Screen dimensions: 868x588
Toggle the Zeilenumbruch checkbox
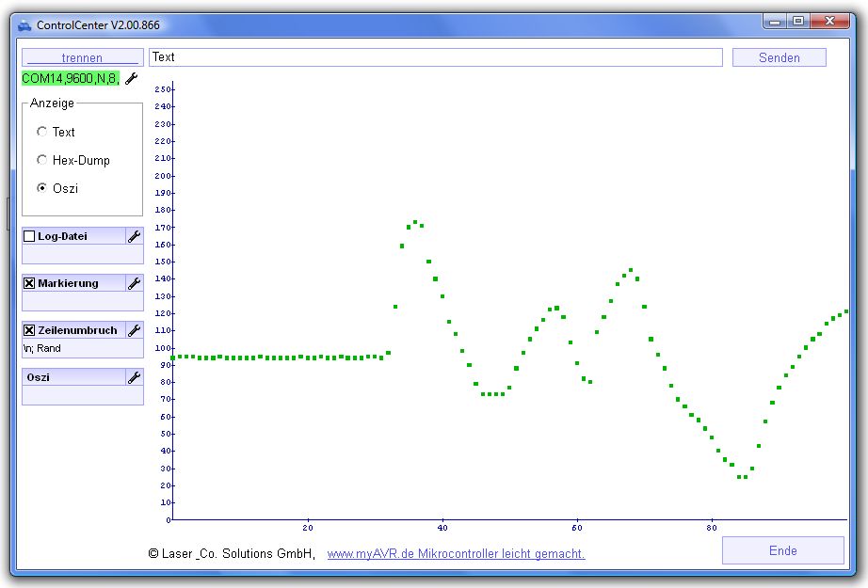[x=29, y=330]
